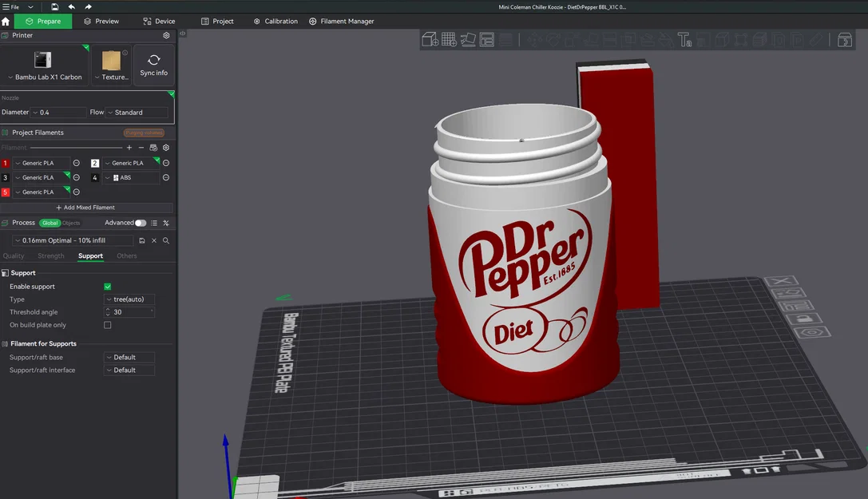Switch to the Prepare tab
This screenshot has height=499, width=868.
[x=43, y=21]
